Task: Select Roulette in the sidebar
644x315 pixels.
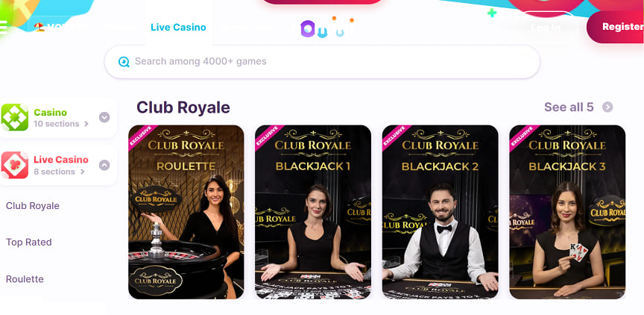Action: 25,279
